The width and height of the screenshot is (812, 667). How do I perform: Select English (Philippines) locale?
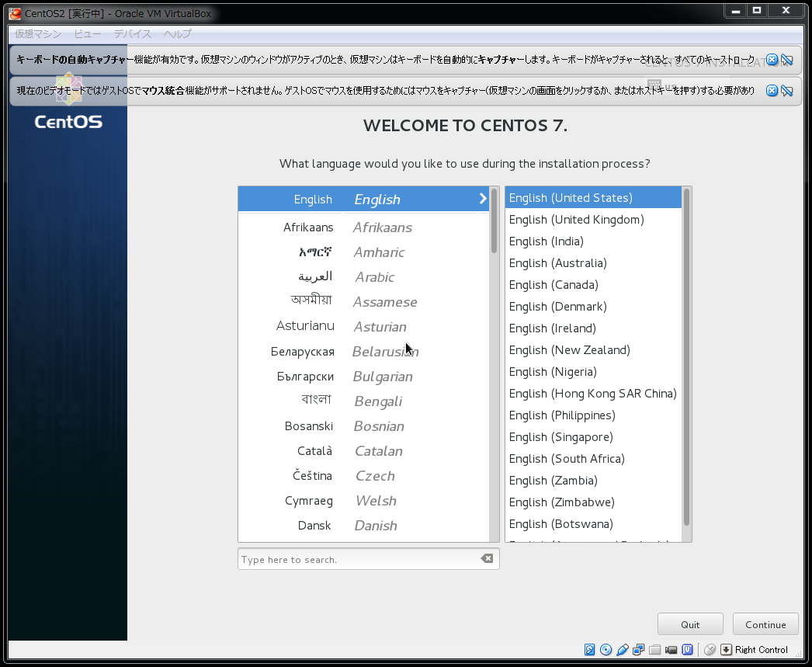coord(593,415)
